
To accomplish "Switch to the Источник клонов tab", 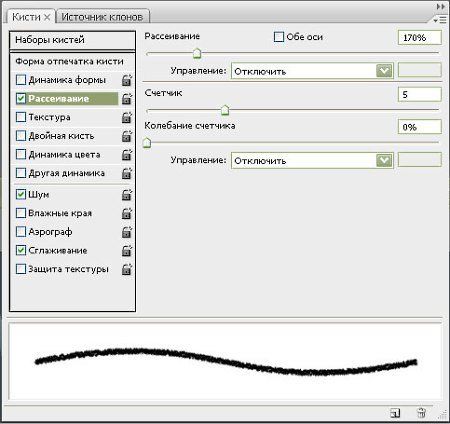I will 102,17.
